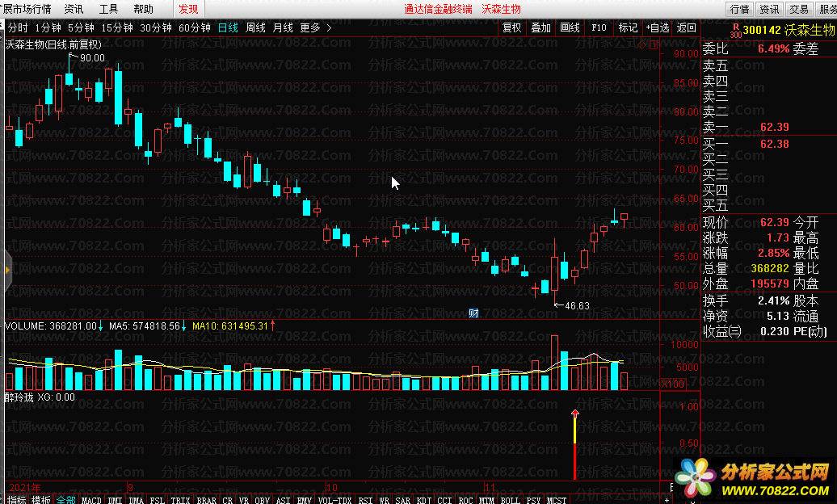Click the 财 financial marker on chart
Viewport: 837px width, 504px height.
coord(473,313)
